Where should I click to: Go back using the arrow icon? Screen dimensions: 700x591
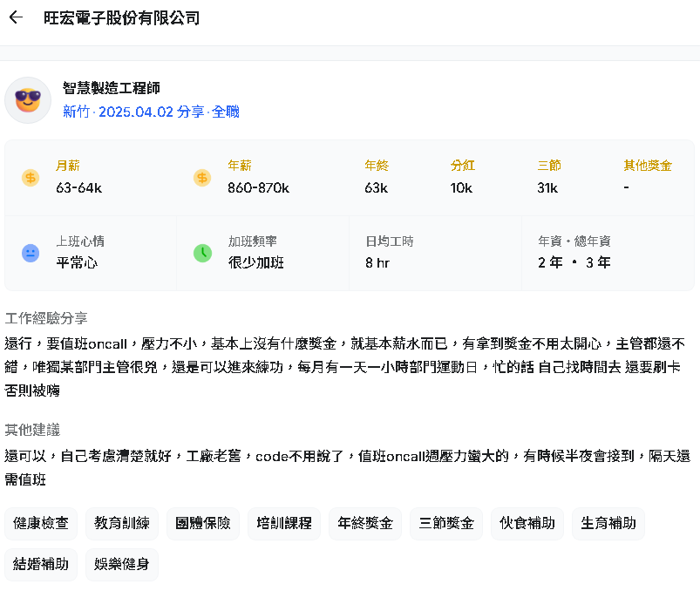click(x=16, y=17)
